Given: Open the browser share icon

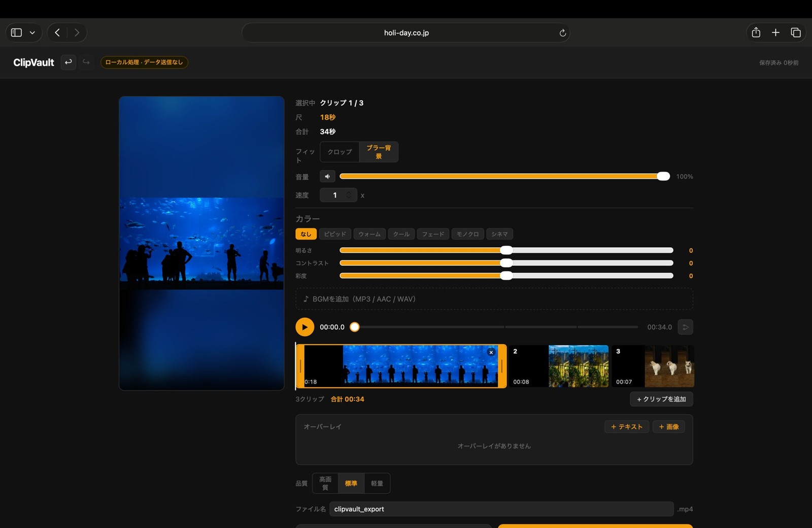Looking at the screenshot, I should tap(756, 32).
